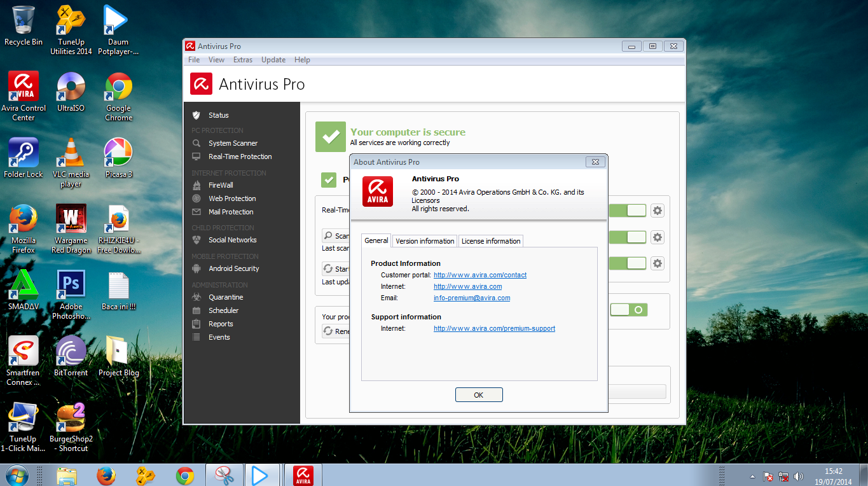Click the Baca ini !!! text file

click(x=119, y=290)
